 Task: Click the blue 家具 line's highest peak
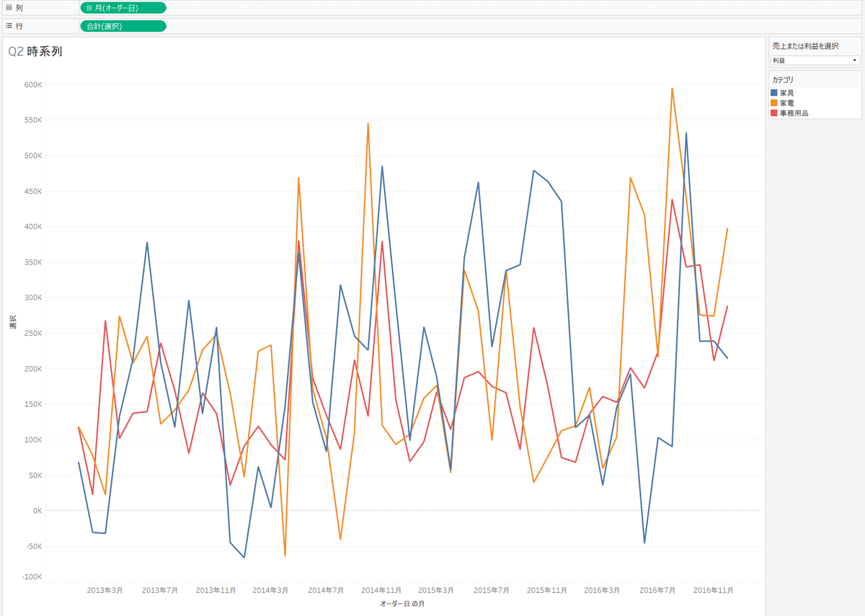click(686, 133)
